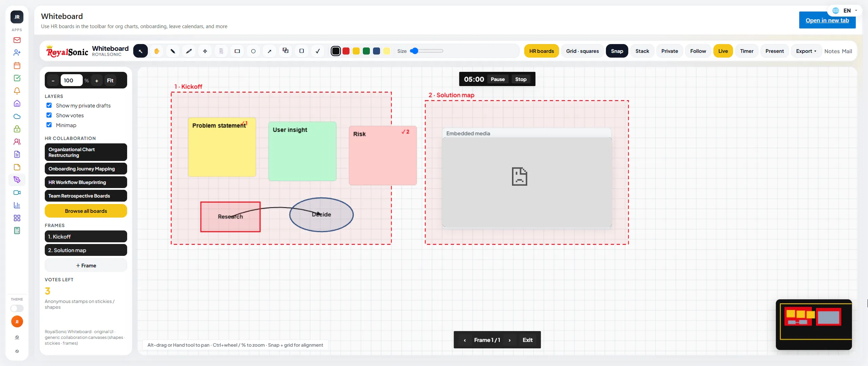This screenshot has width=868, height=366.
Task: Exit presentation frame mode
Action: (527, 340)
